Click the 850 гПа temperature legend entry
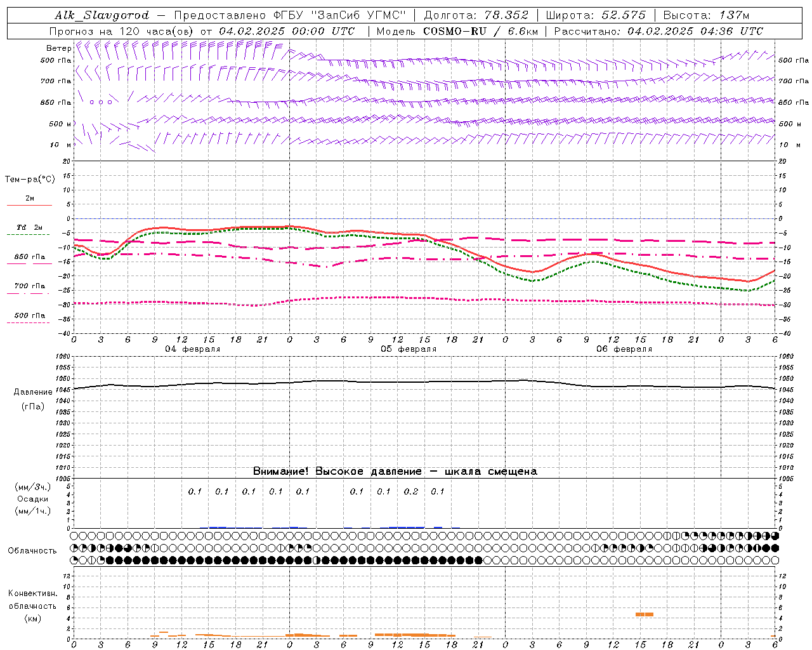 click(x=30, y=256)
